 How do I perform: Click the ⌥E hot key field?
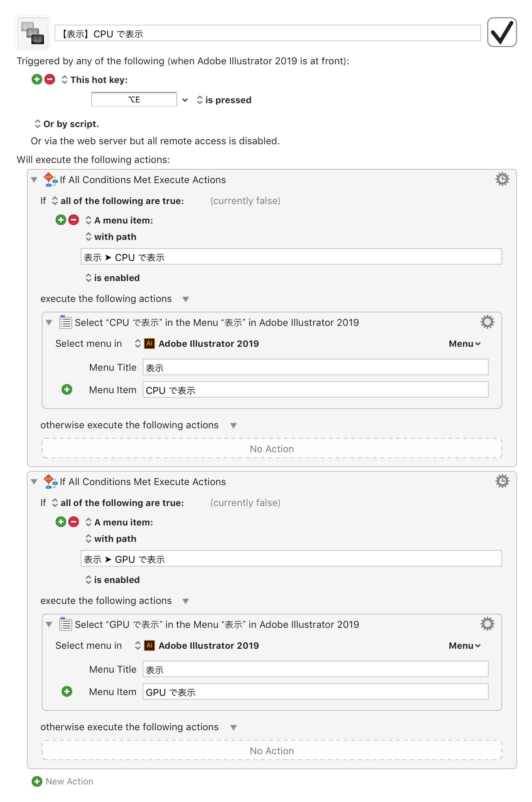pos(134,99)
